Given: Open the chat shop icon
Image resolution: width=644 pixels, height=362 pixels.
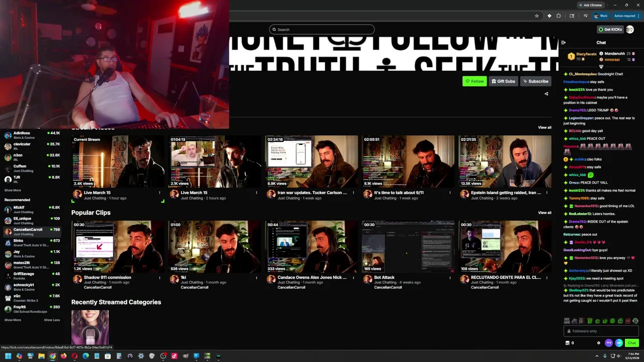Looking at the screenshot, I should coord(568,343).
